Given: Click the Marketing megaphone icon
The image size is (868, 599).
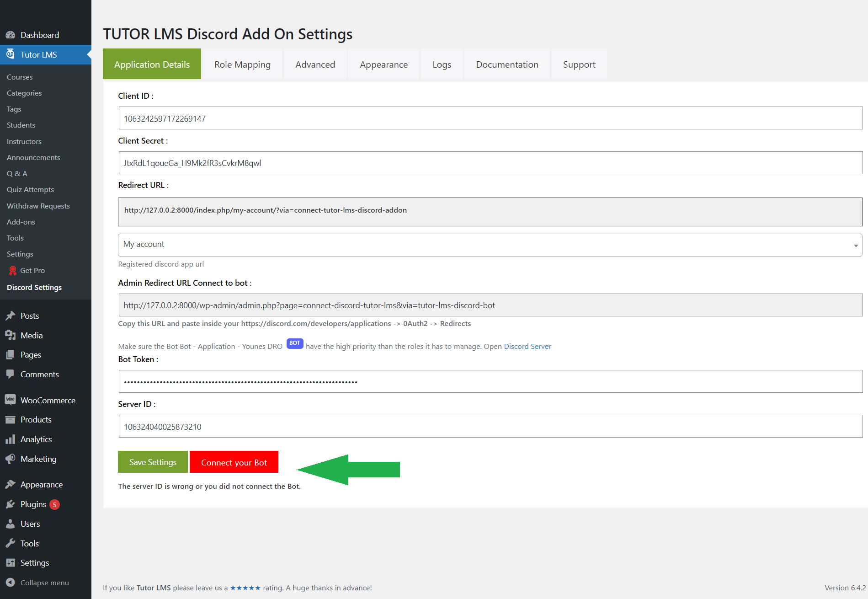Looking at the screenshot, I should [x=10, y=459].
